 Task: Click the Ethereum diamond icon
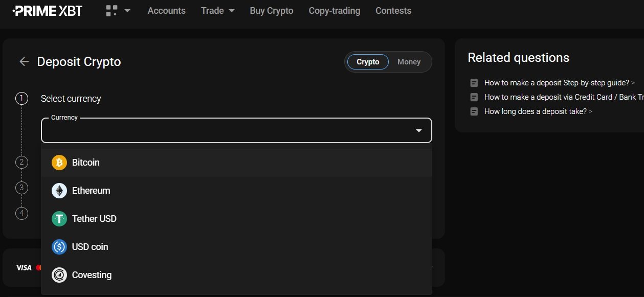coord(59,191)
